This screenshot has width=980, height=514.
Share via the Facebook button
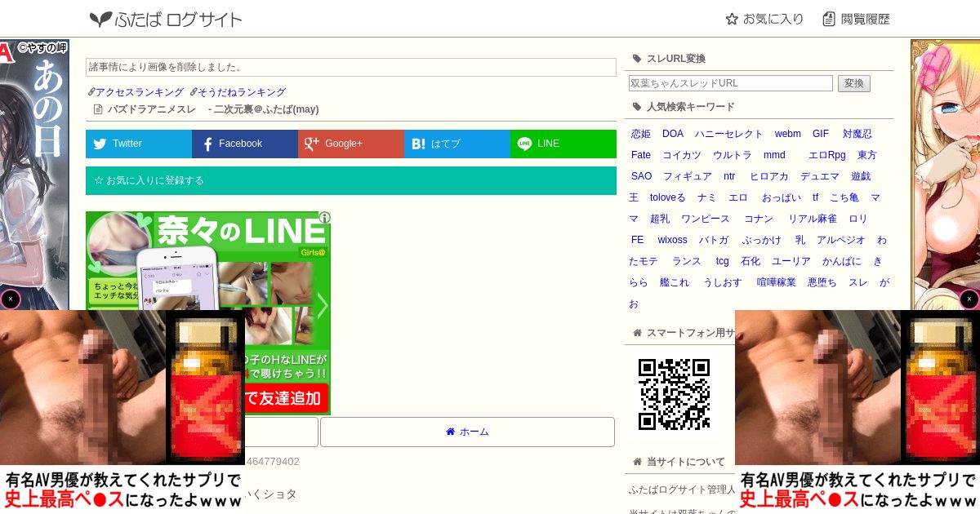[x=245, y=144]
